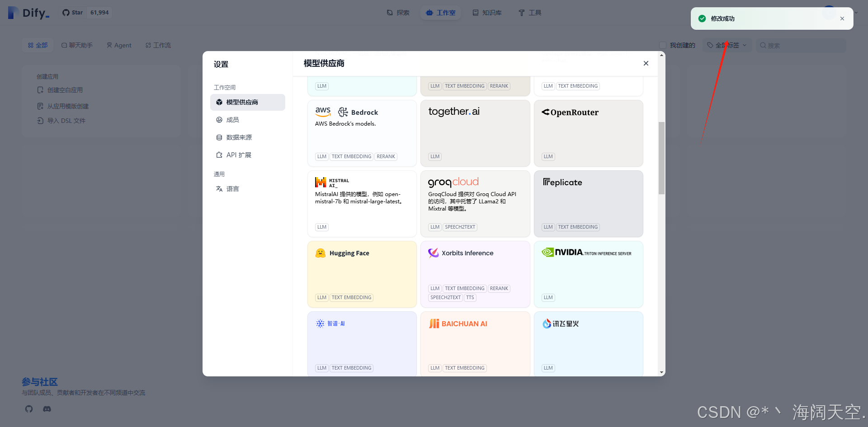
Task: Click the 数据来源 database icon
Action: (x=219, y=137)
